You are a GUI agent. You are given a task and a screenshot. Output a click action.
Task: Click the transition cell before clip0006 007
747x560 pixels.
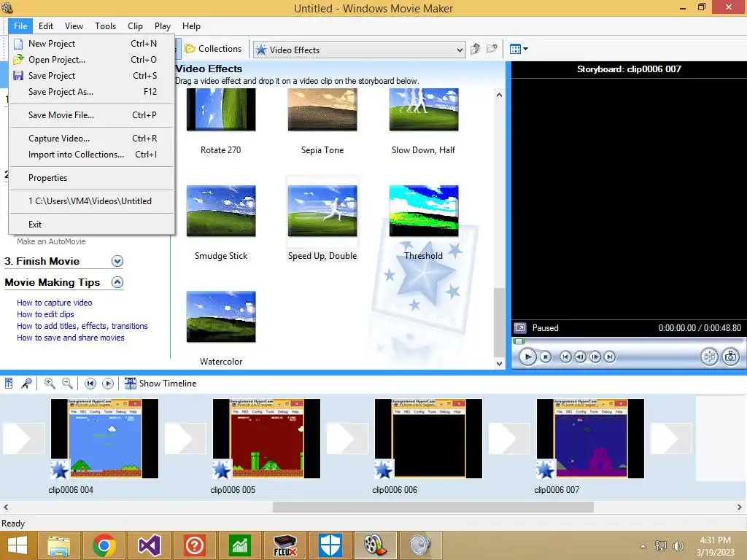point(509,438)
